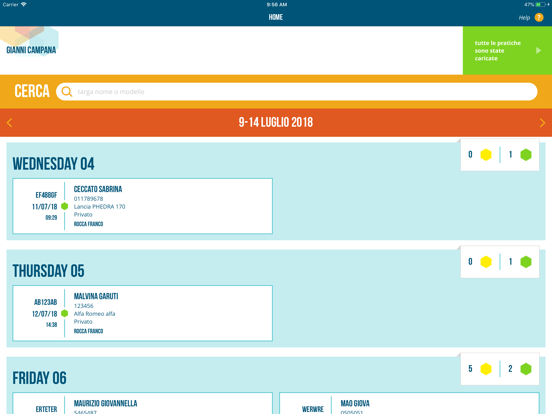Click green status hexagon on EF488GF card
The height and width of the screenshot is (414, 552).
[64, 206]
